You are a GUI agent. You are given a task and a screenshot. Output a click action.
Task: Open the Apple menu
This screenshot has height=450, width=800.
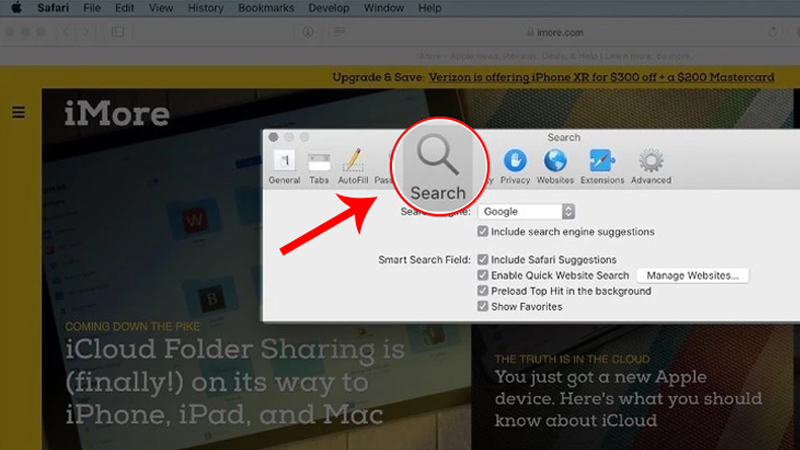coord(16,8)
